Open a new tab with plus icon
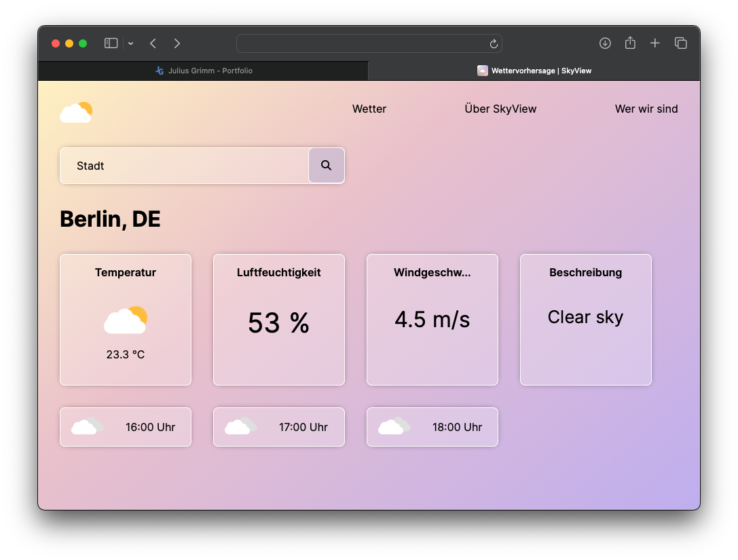The width and height of the screenshot is (738, 560). click(x=654, y=43)
